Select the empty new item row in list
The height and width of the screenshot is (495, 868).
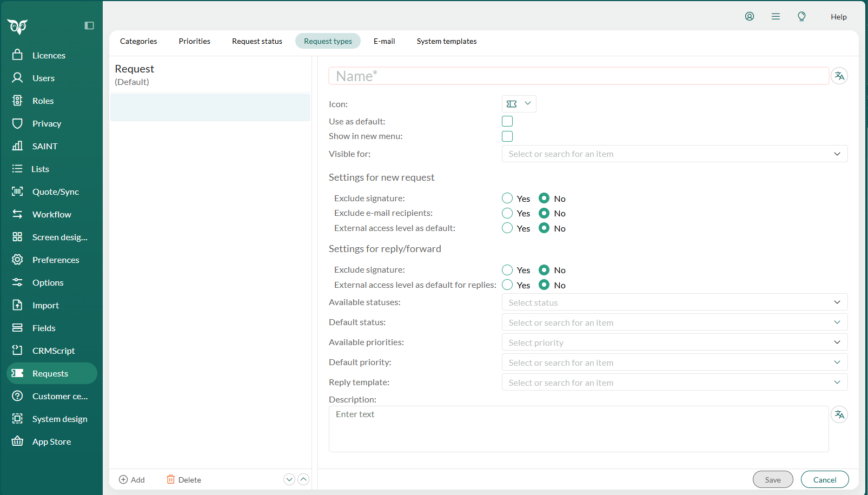coord(210,107)
